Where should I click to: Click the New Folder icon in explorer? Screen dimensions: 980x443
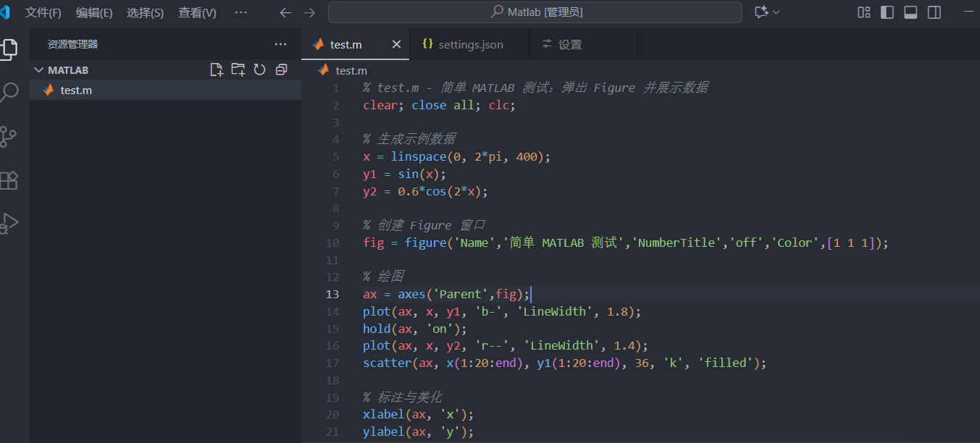tap(238, 69)
